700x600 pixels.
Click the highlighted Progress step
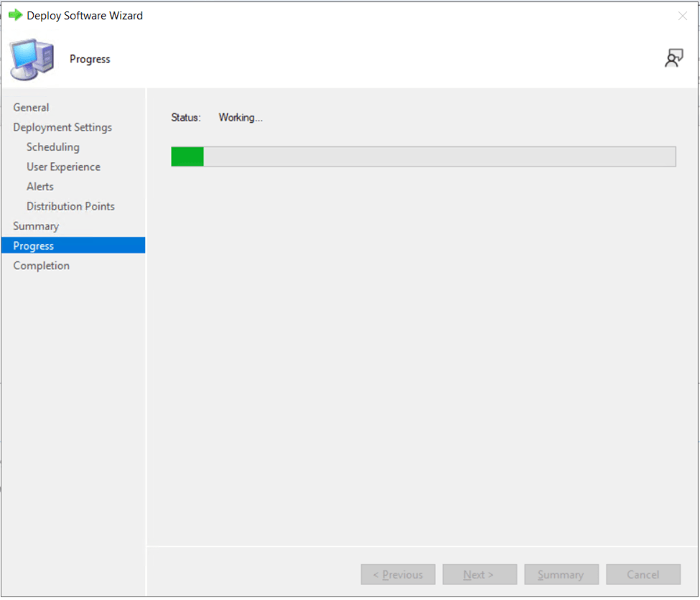(34, 245)
